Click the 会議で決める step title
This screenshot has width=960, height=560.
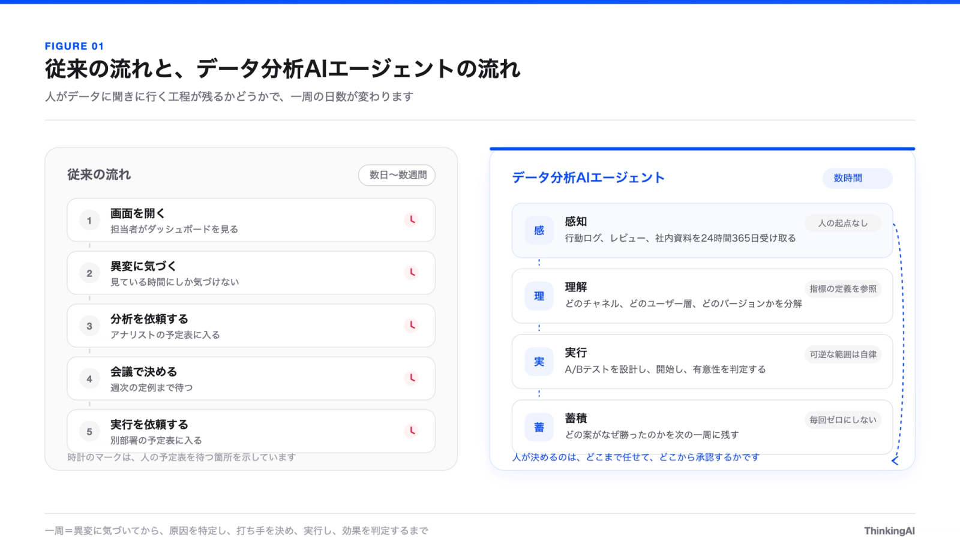coord(143,372)
